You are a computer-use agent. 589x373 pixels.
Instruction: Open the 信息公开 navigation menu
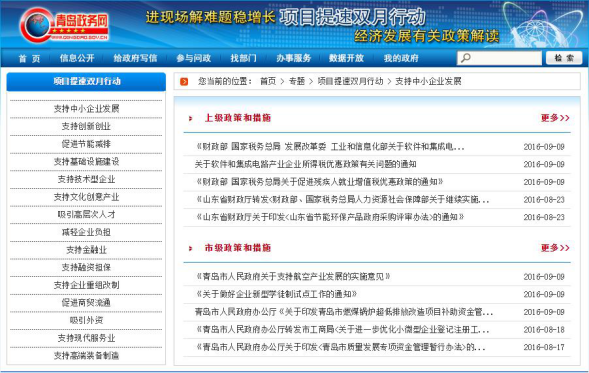[x=77, y=58]
